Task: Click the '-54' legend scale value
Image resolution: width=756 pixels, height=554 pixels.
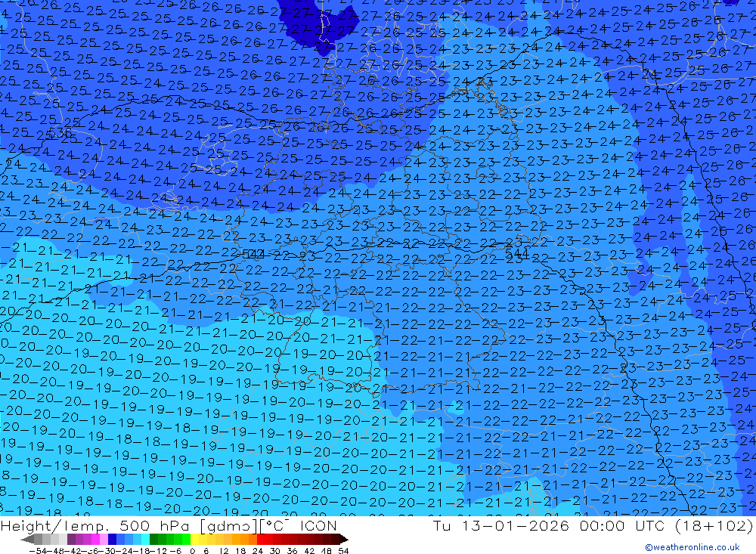Action: click(x=38, y=551)
